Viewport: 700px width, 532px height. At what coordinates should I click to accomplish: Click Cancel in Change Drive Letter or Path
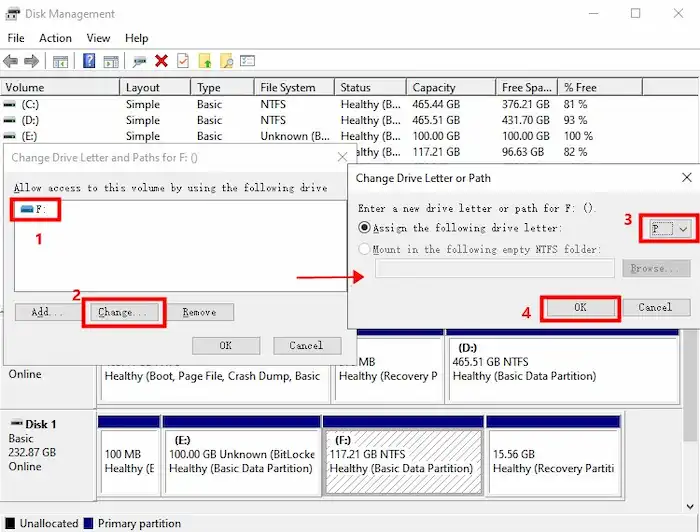(655, 307)
